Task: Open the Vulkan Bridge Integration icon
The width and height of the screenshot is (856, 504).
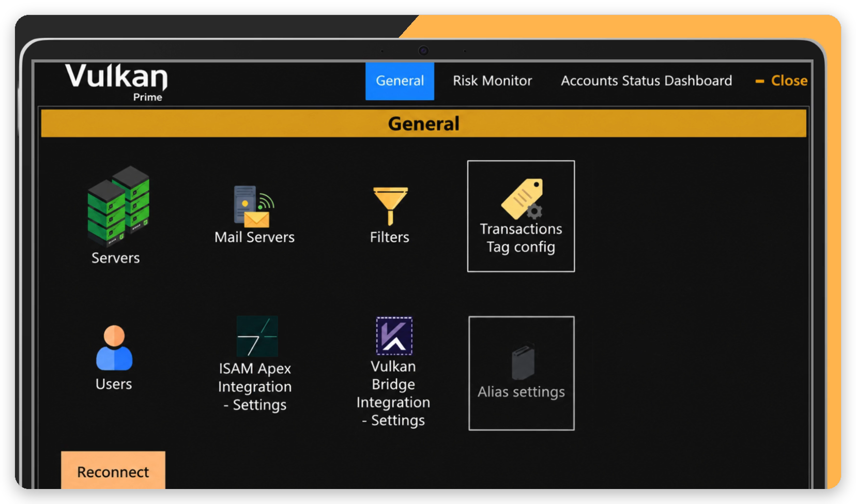Action: [x=394, y=336]
